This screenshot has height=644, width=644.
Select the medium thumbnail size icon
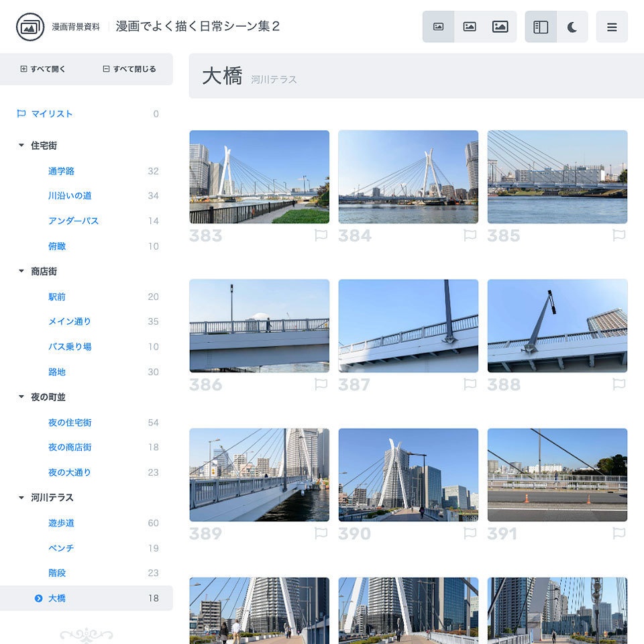coord(470,26)
